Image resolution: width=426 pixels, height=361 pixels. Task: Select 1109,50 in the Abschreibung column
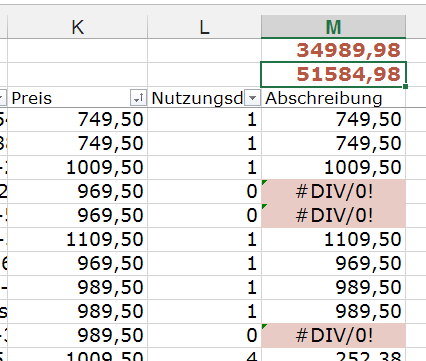[x=333, y=239]
